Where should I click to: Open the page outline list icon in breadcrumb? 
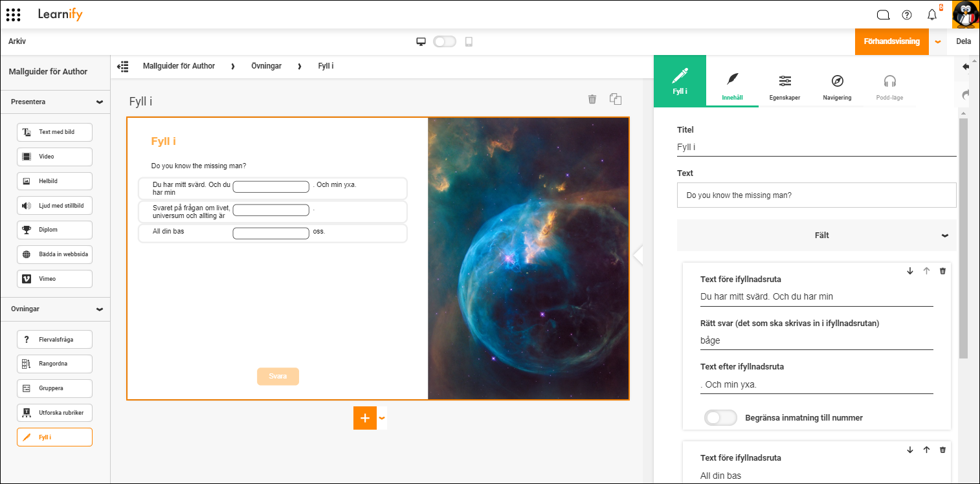[x=122, y=66]
